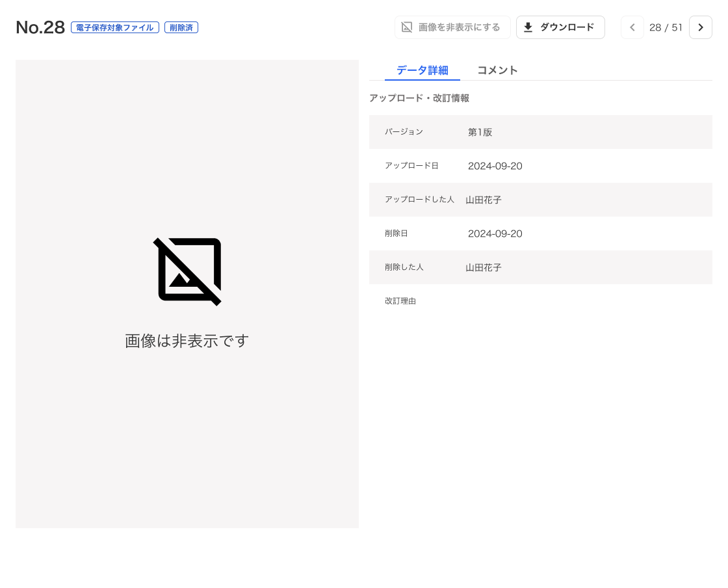728x588 pixels.
Task: Click the 画像は非表示です message
Action: click(x=187, y=341)
